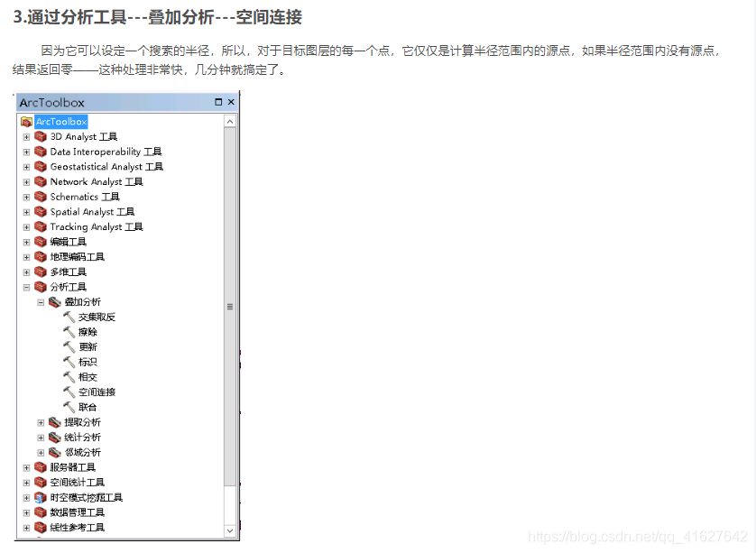Click the 统计分析 toolset icon
The image size is (756, 553).
(x=55, y=438)
